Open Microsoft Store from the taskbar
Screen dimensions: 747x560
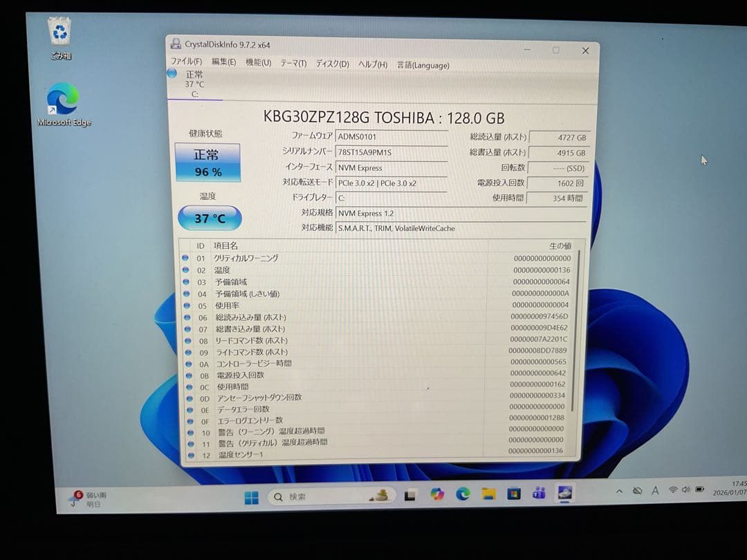513,494
